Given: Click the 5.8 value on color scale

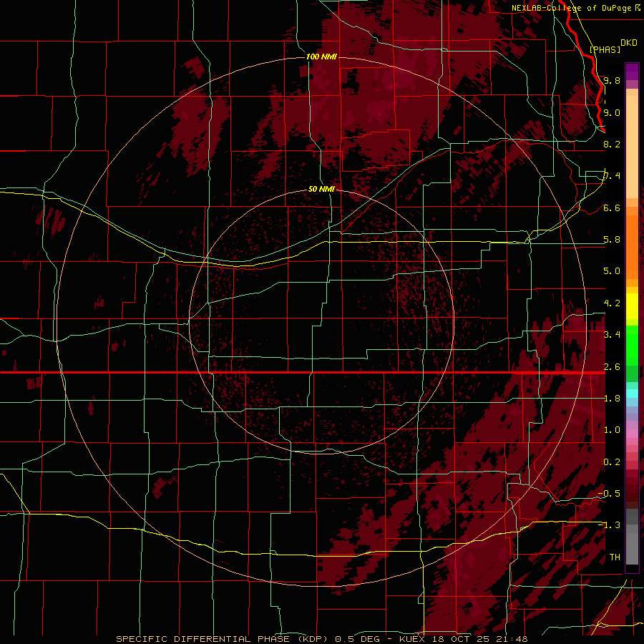Looking at the screenshot, I should click(612, 240).
